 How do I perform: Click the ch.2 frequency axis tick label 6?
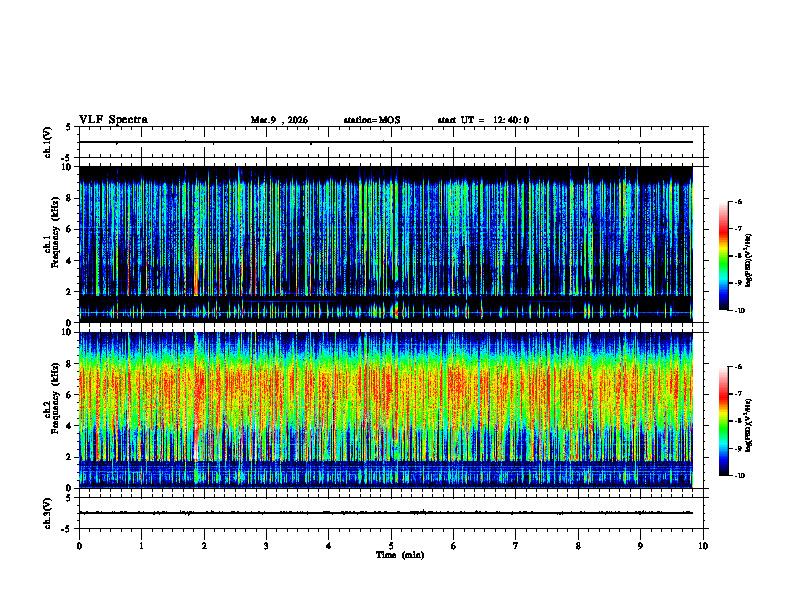[x=69, y=395]
